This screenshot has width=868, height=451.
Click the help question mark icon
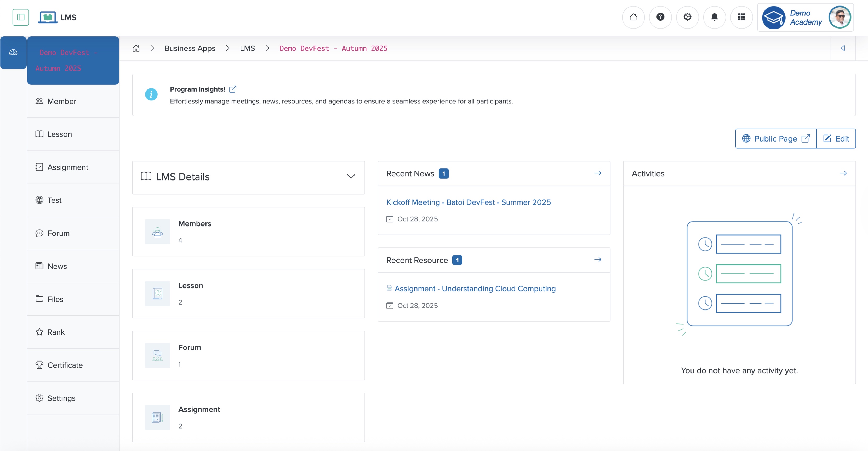(660, 17)
